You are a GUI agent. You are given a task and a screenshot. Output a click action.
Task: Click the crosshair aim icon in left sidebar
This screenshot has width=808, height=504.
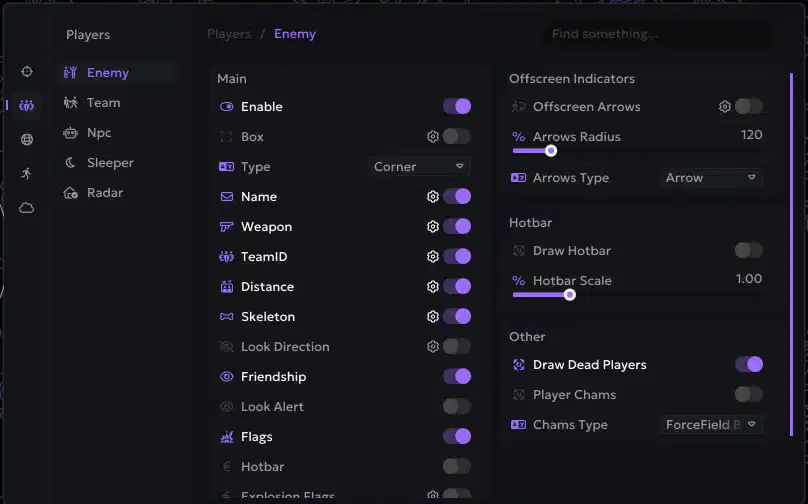pos(27,72)
